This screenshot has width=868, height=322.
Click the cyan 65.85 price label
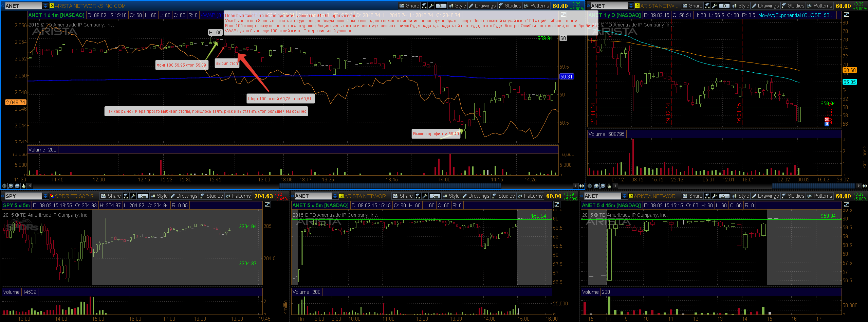point(849,82)
